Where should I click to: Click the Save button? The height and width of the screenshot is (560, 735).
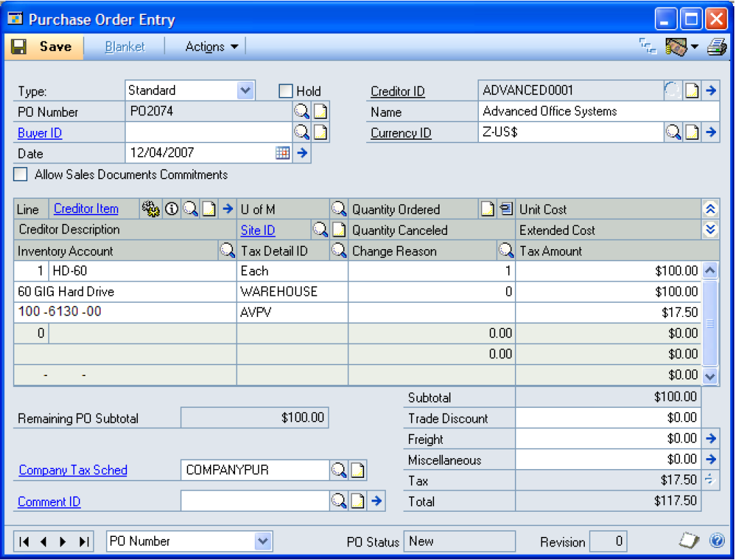point(44,47)
